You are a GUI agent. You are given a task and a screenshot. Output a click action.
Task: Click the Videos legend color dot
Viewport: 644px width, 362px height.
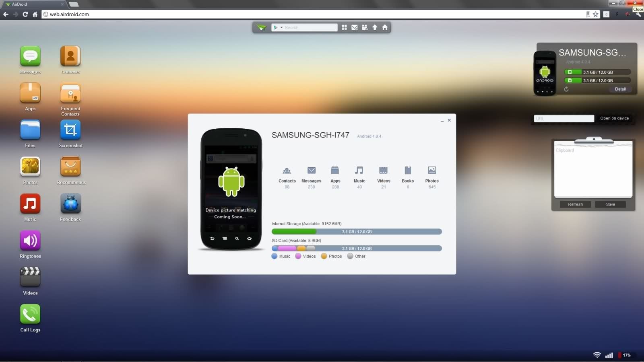tap(298, 256)
